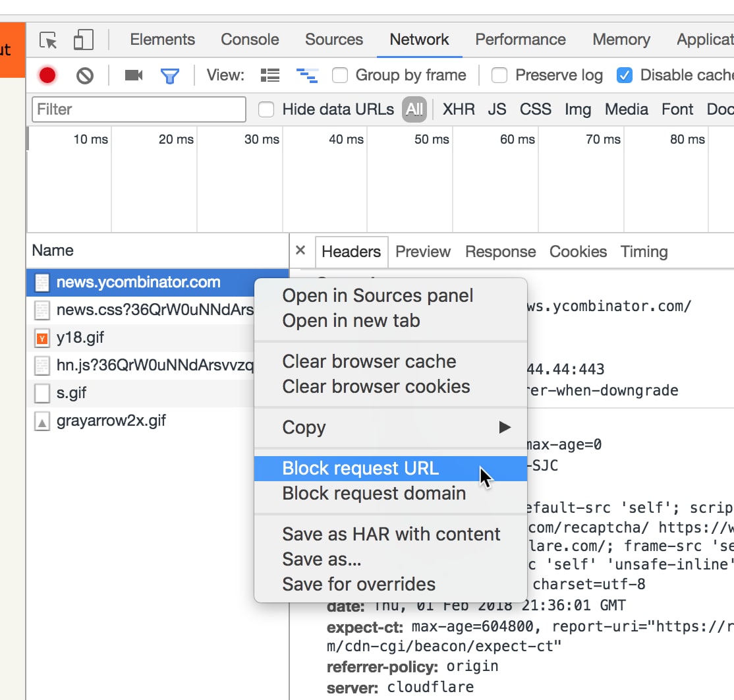Choose Save as HAR with content
Viewport: 734px width, 700px height.
click(x=391, y=535)
